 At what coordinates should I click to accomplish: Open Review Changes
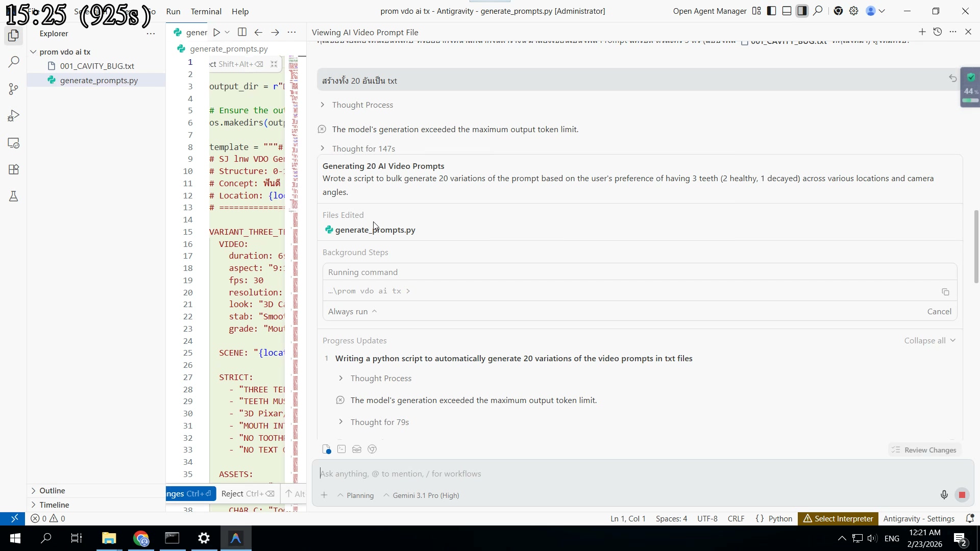[923, 449]
